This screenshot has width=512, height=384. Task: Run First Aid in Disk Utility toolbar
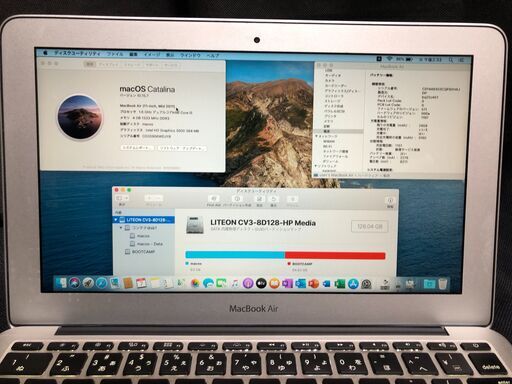tap(214, 199)
